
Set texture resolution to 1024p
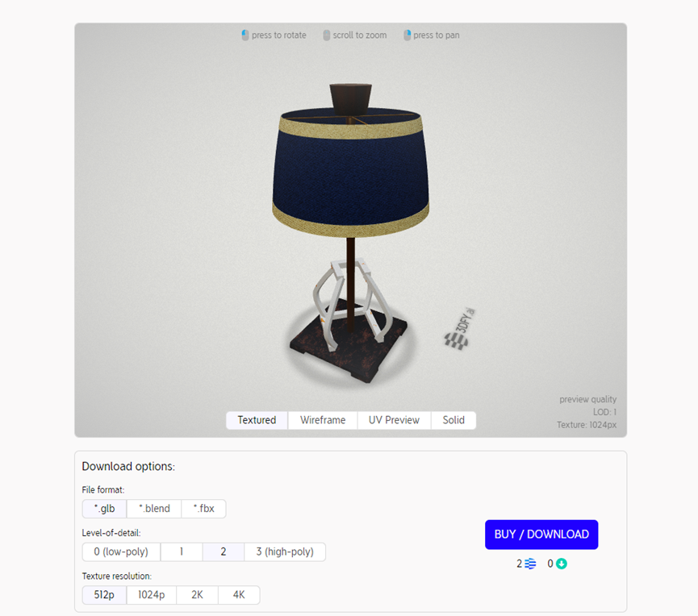pyautogui.click(x=152, y=595)
